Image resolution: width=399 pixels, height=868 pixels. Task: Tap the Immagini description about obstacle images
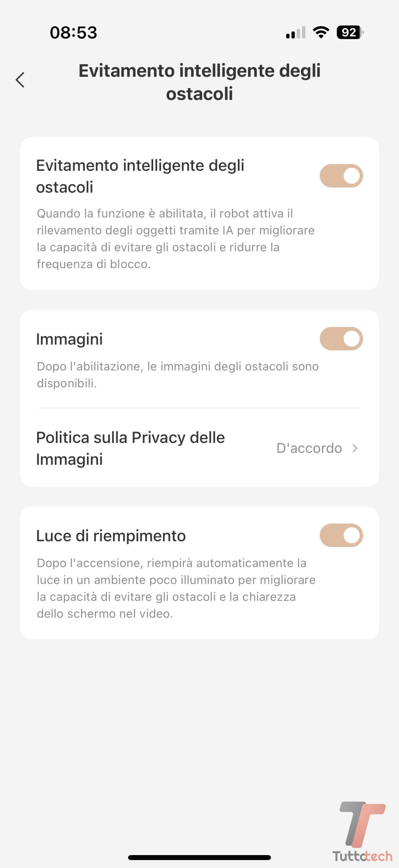coord(178,375)
